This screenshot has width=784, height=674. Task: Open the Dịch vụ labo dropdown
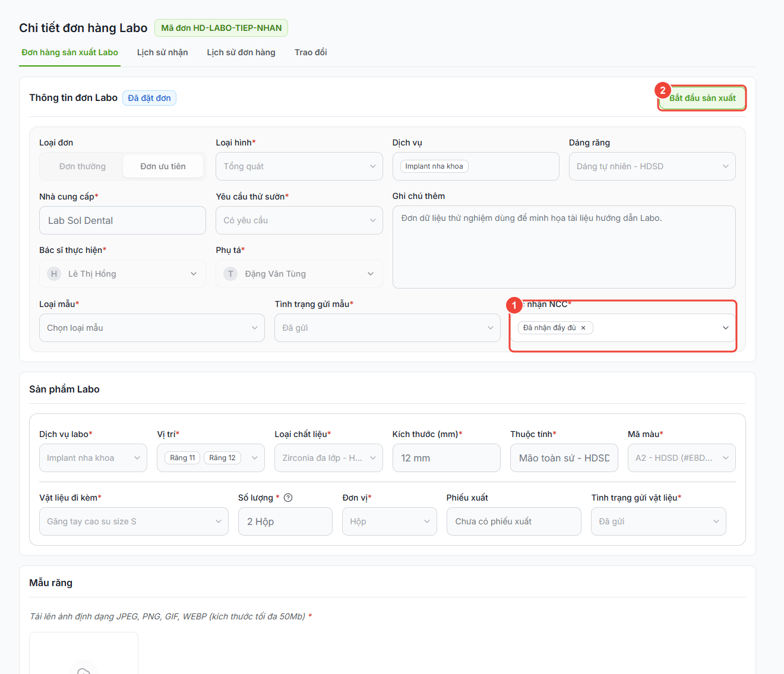tap(93, 458)
